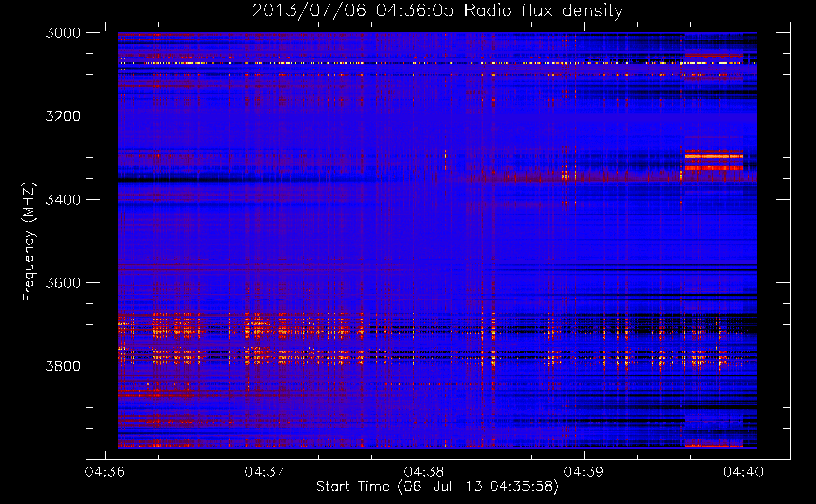
Task: Click the 04:38 time tick label
Action: click(x=425, y=472)
